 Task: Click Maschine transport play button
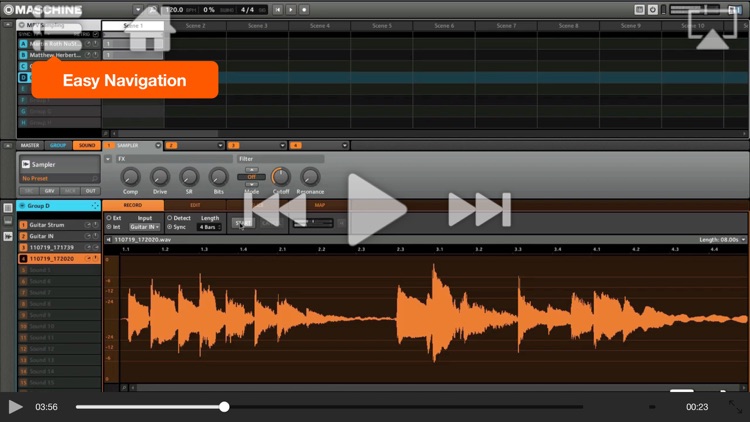pos(291,10)
